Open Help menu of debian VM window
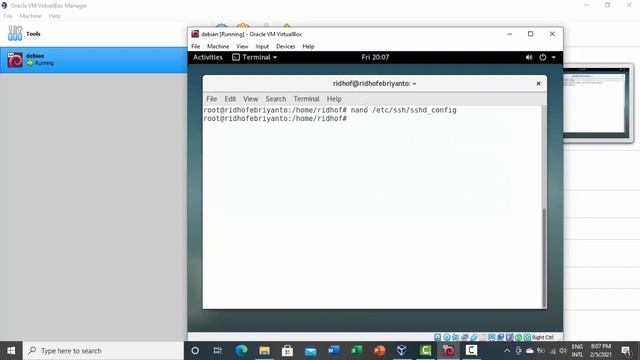The height and width of the screenshot is (360, 640). click(308, 47)
